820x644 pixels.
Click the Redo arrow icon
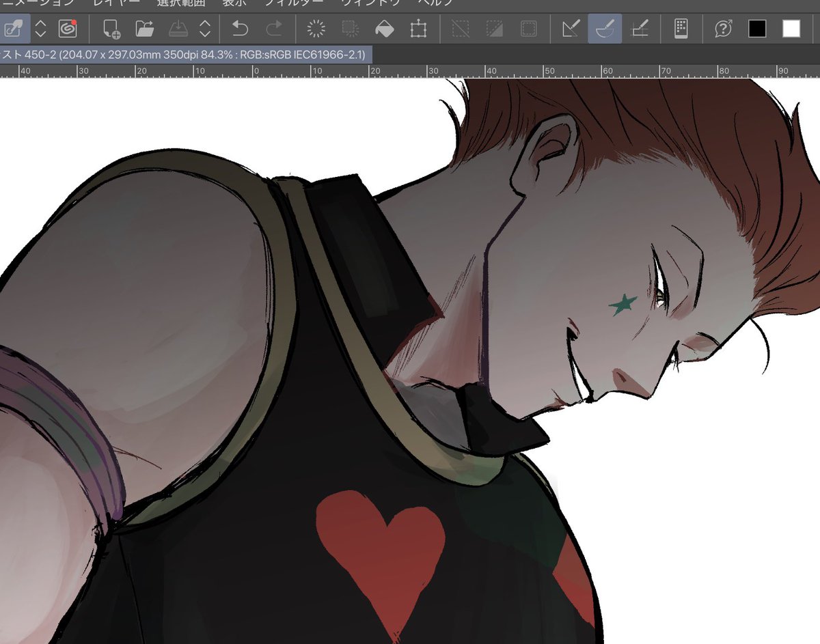coord(274,29)
